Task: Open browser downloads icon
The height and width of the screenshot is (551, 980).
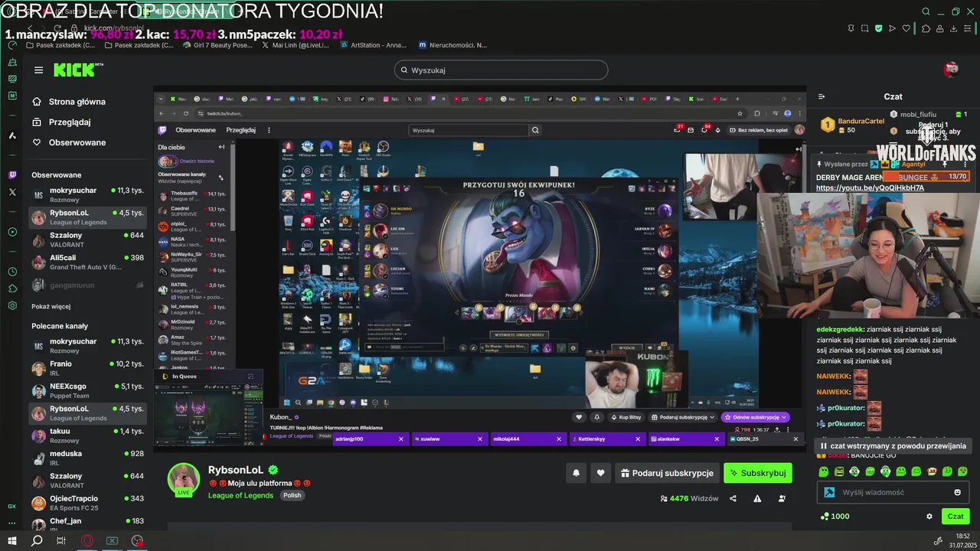Action: pos(954,28)
